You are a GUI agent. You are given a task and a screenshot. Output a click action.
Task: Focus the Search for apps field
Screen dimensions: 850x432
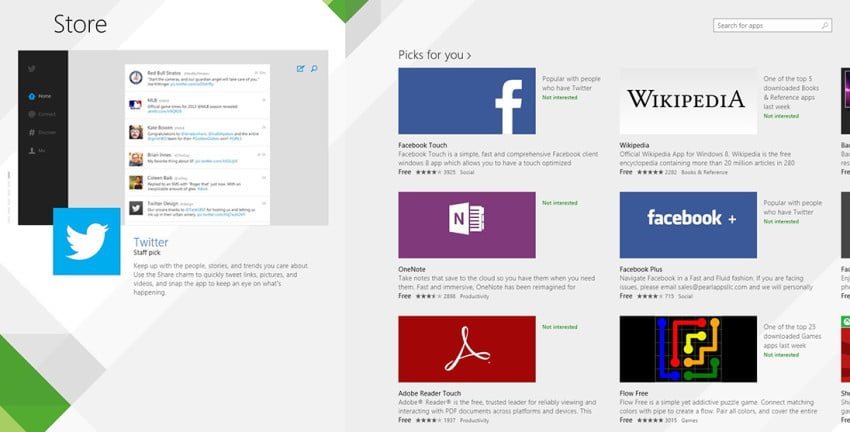pyautogui.click(x=772, y=25)
